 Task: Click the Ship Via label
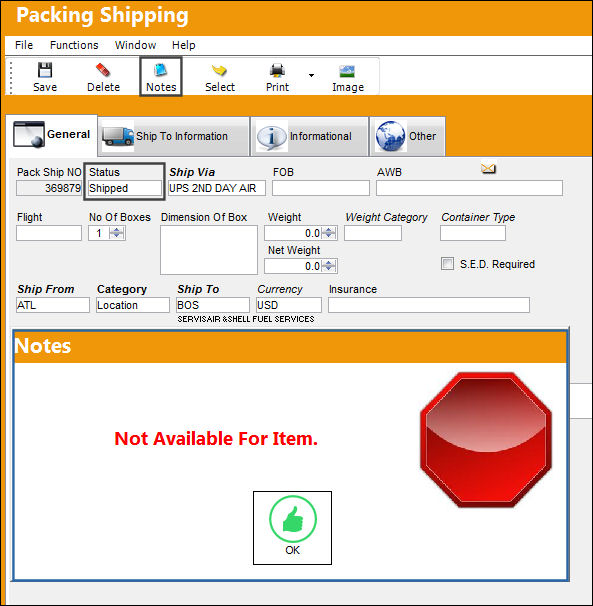coord(192,172)
